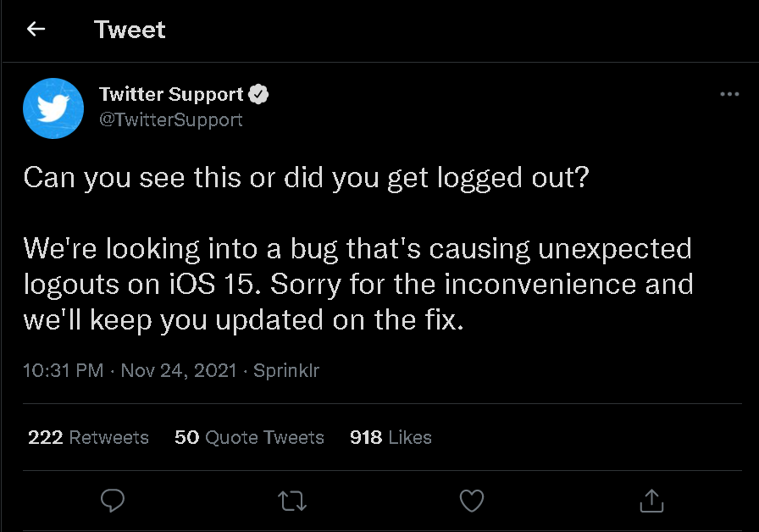
Task: Share the tweet using the upload arrow
Action: pyautogui.click(x=651, y=501)
